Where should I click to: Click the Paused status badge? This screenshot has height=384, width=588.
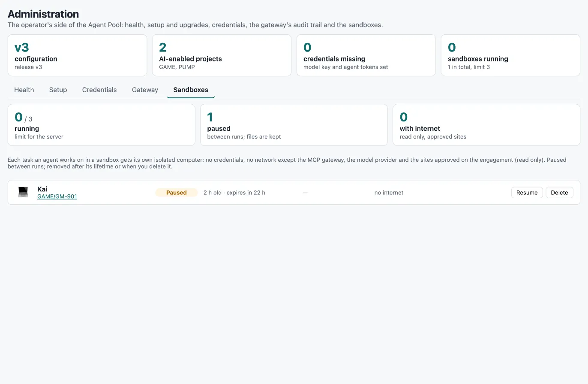(177, 193)
